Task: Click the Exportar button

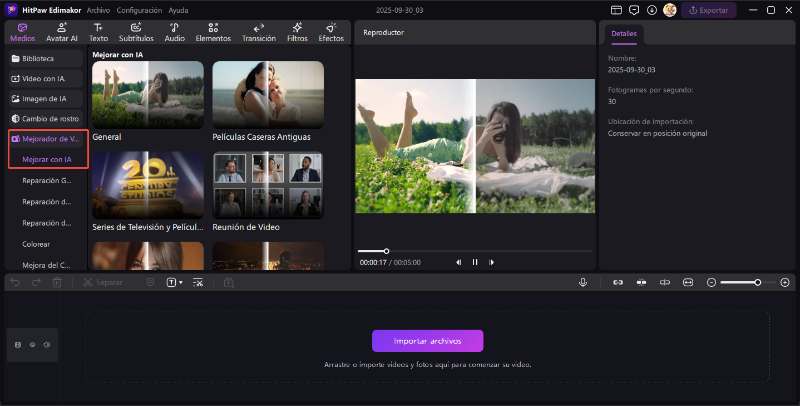Action: [709, 10]
